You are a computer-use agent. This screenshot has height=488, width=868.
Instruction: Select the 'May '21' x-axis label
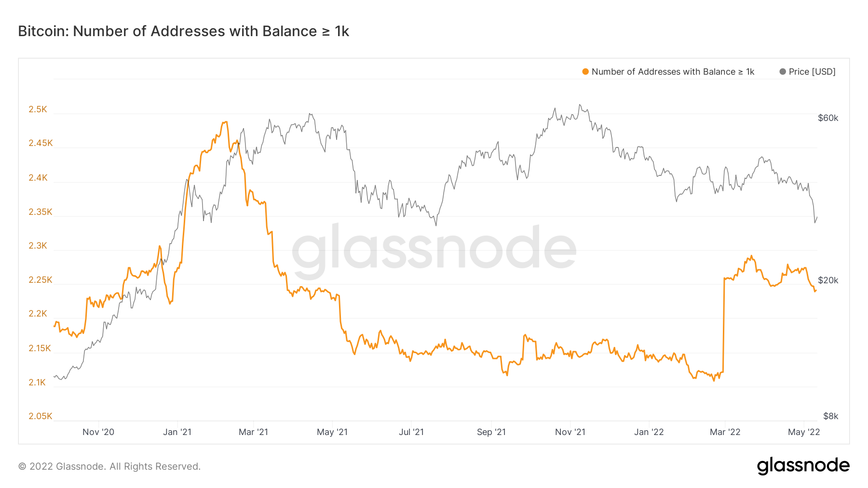point(332,432)
